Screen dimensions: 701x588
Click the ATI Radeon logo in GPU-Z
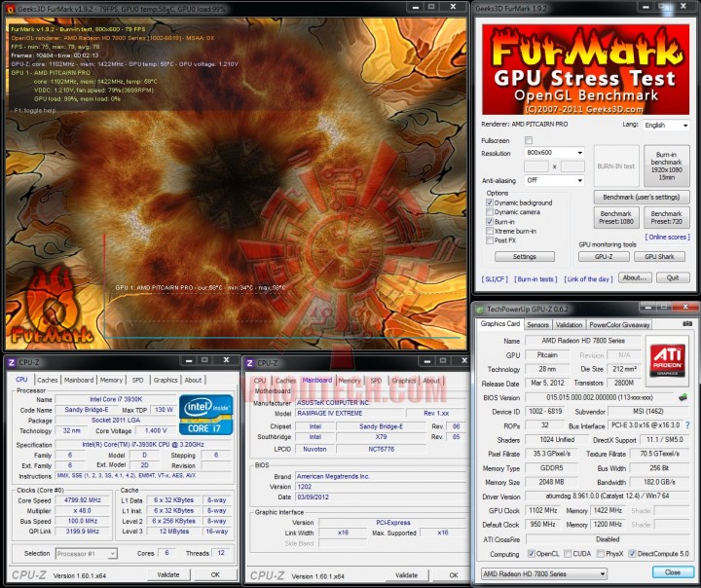667,360
